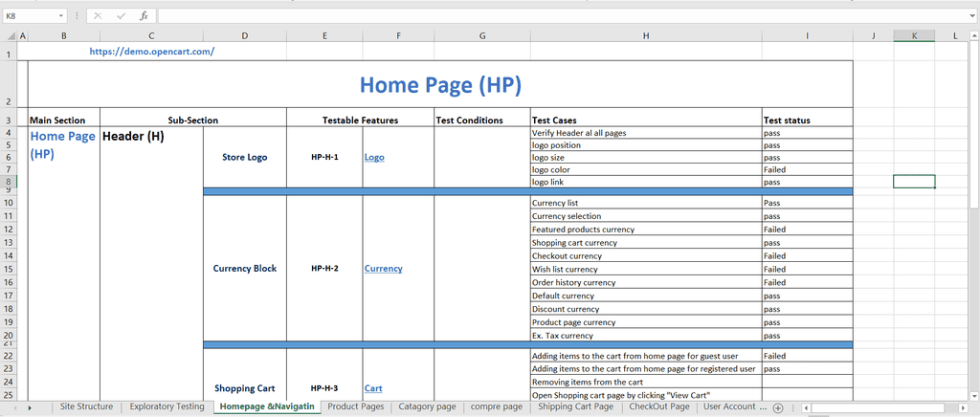Click the Enter checkmark icon in formula bar

(x=121, y=16)
